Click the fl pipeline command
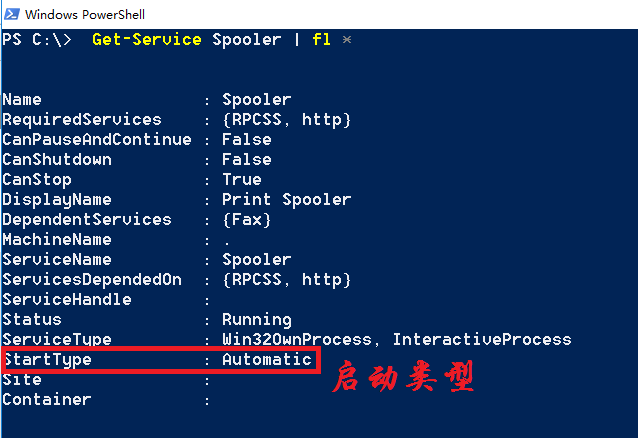 point(321,40)
